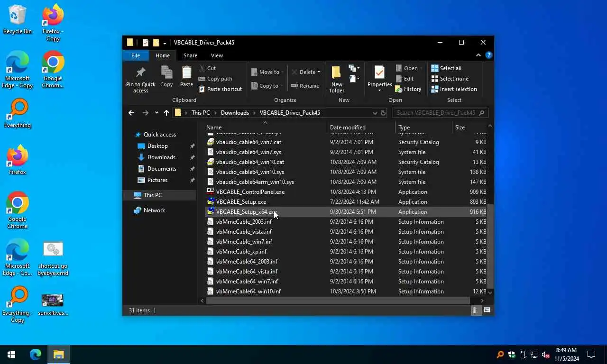
Task: Open the File menu tab
Action: tap(136, 55)
